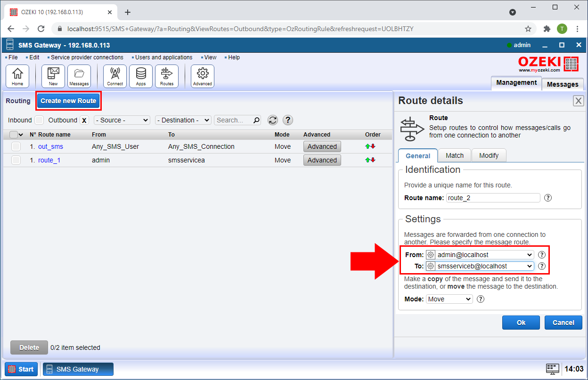Switch to the Match tab

[x=455, y=155]
